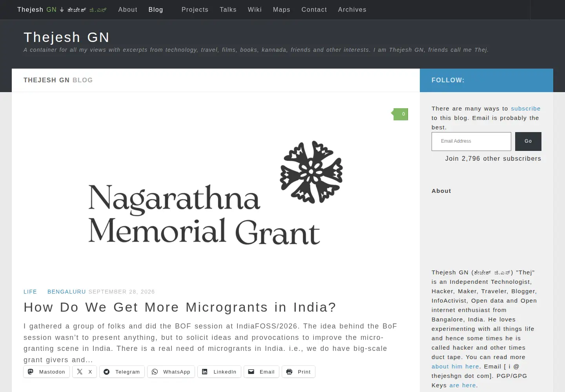Share post on X

coord(84,372)
